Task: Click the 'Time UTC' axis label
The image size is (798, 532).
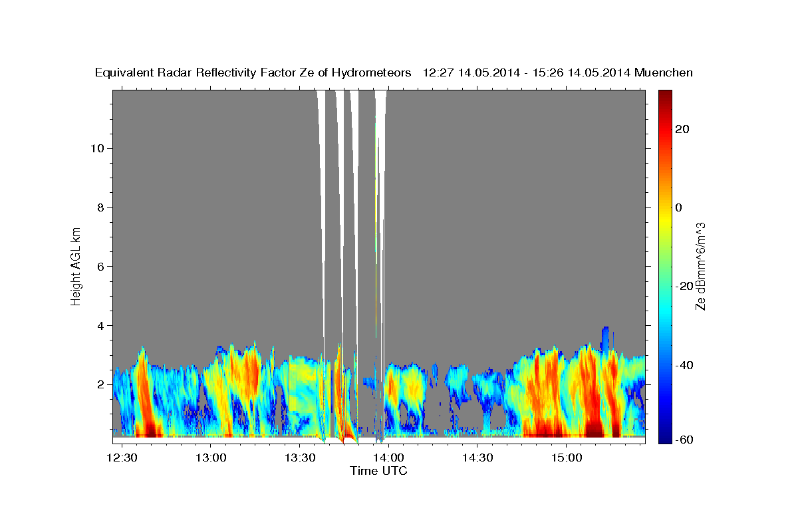Action: [378, 471]
